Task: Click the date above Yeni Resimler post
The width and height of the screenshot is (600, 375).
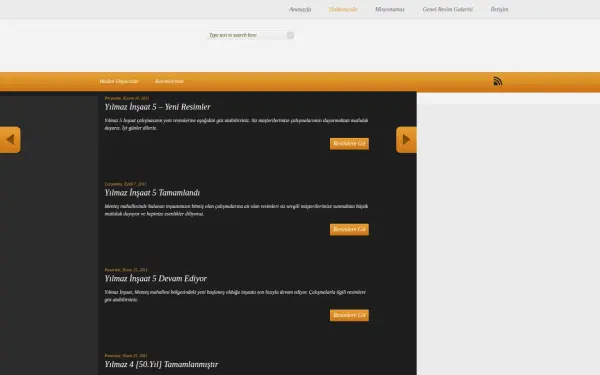Action: click(x=127, y=98)
